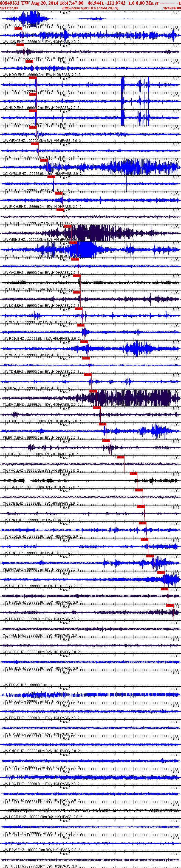Select the red pick marker on NC KRP trace
The width and height of the screenshot is (181, 868).
pyautogui.click(x=133, y=474)
